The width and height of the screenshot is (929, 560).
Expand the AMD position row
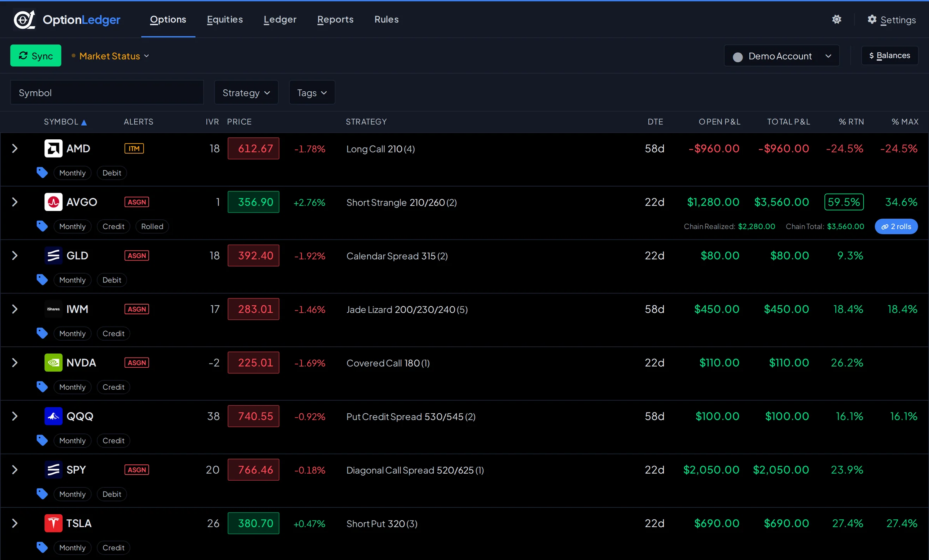15,149
